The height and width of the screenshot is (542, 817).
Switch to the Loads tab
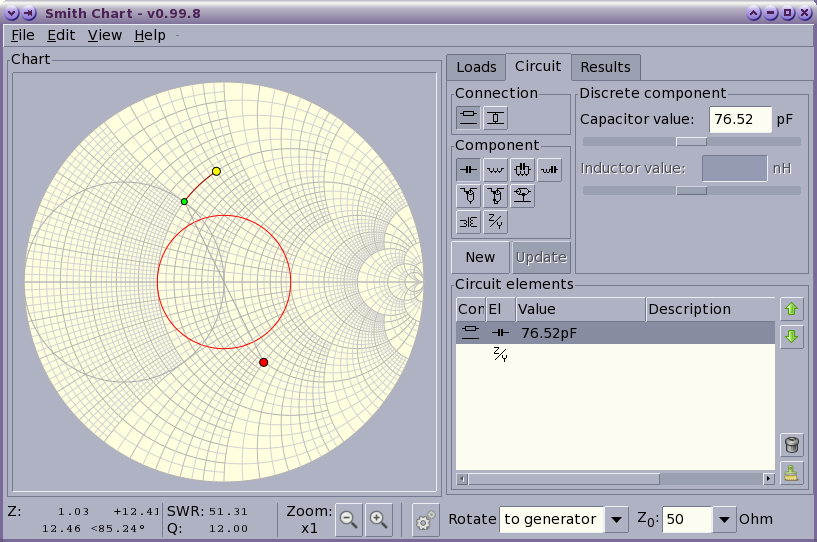click(476, 67)
